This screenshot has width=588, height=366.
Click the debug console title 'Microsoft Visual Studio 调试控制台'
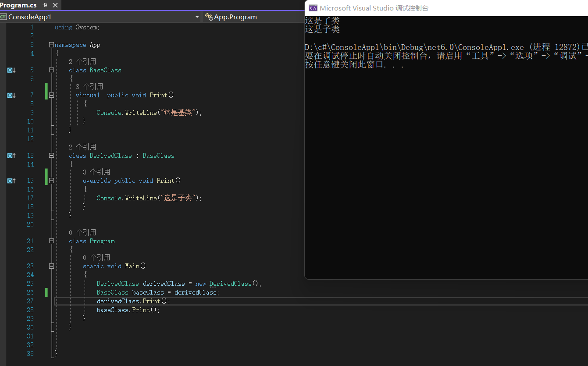[374, 8]
